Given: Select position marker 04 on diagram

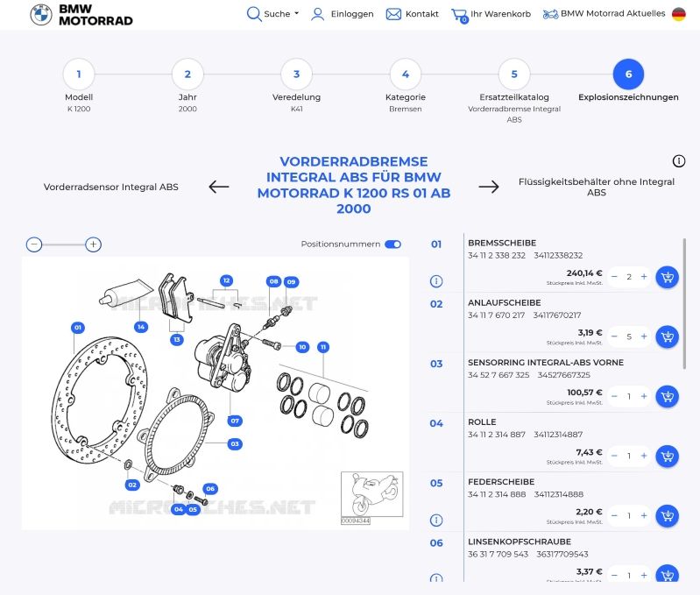Looking at the screenshot, I should [179, 509].
